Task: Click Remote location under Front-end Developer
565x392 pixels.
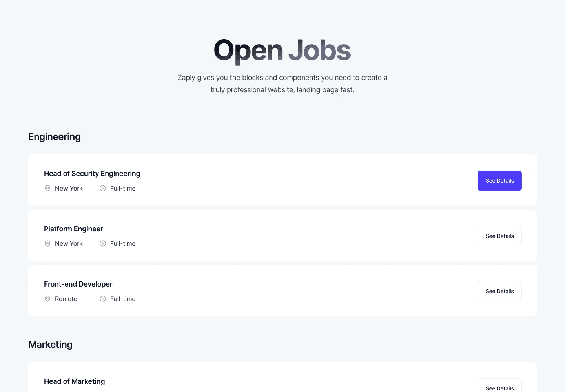Action: (66, 299)
